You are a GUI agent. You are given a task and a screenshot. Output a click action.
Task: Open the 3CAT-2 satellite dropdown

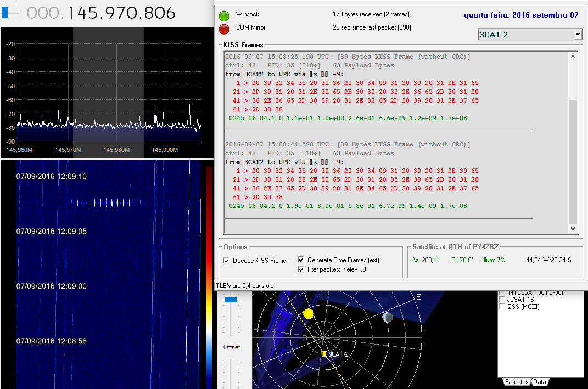(578, 35)
